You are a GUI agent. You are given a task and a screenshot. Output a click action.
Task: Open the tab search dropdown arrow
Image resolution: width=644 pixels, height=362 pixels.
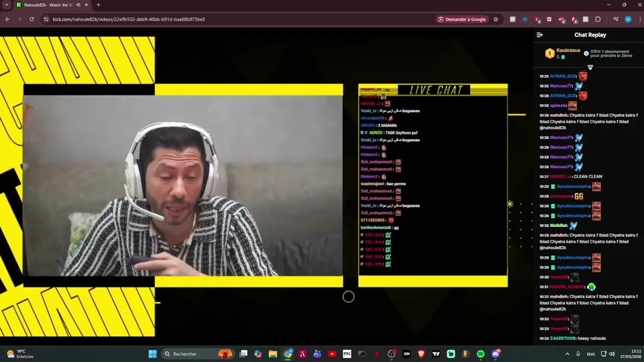pos(7,5)
